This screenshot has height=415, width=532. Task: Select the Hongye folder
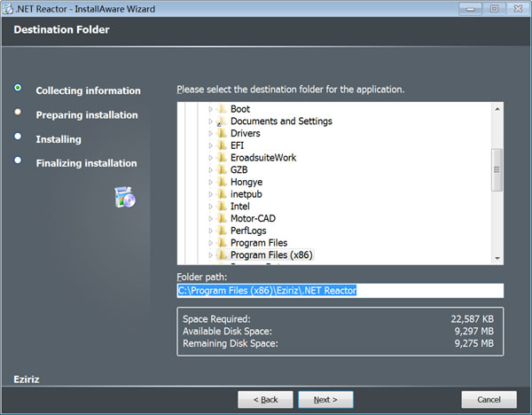click(x=246, y=182)
